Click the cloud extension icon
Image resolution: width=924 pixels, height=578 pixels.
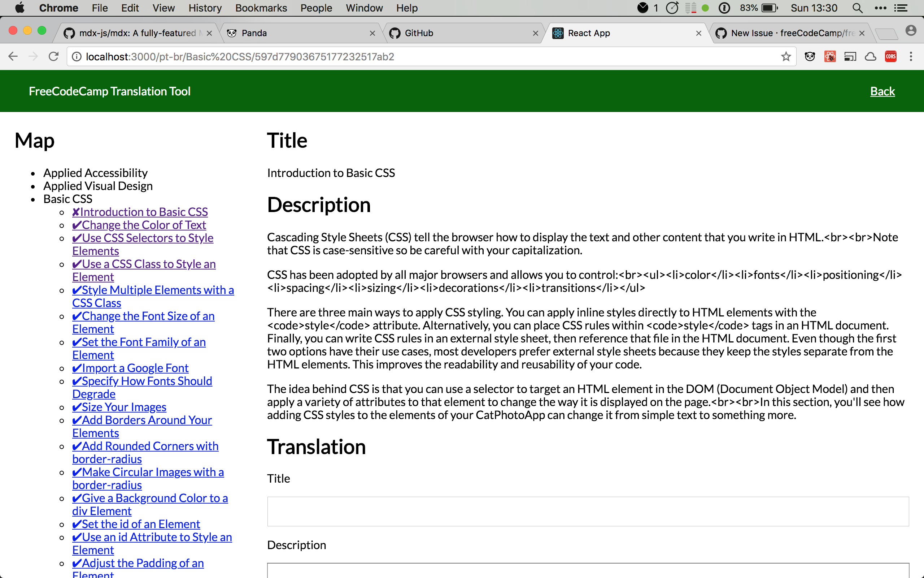(x=871, y=57)
